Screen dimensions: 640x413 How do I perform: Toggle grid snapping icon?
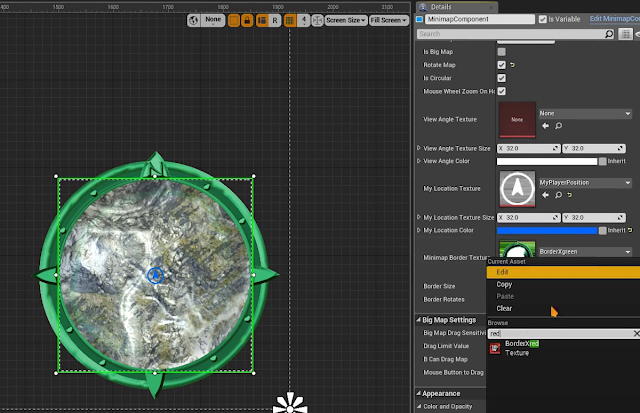[x=290, y=20]
